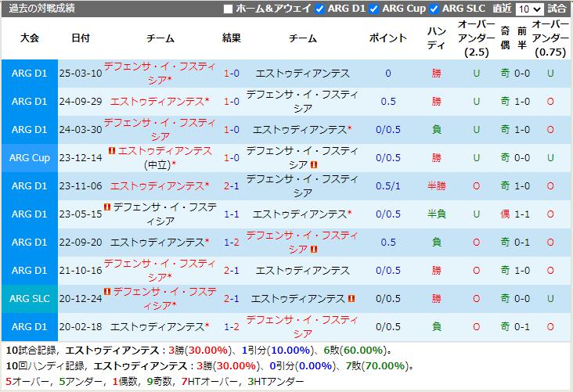The height and width of the screenshot is (392, 573).
Task: Click the ARG SLC competition cell
Action: 30,298
